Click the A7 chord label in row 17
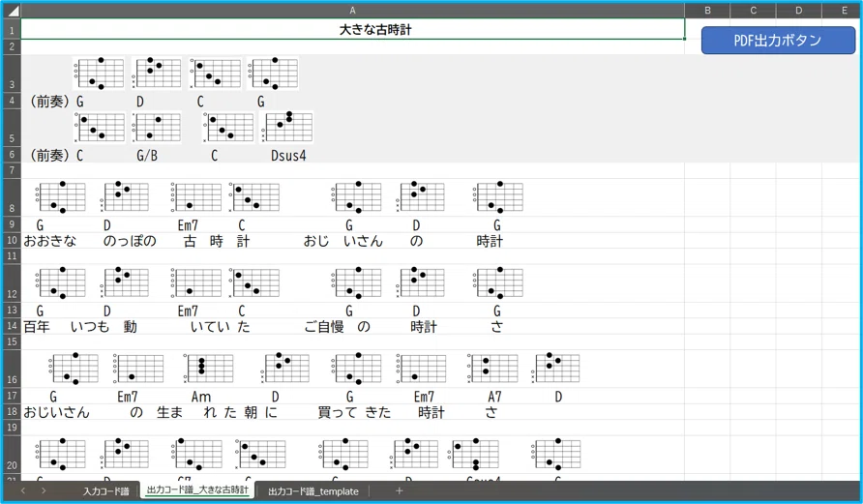 tap(494, 397)
